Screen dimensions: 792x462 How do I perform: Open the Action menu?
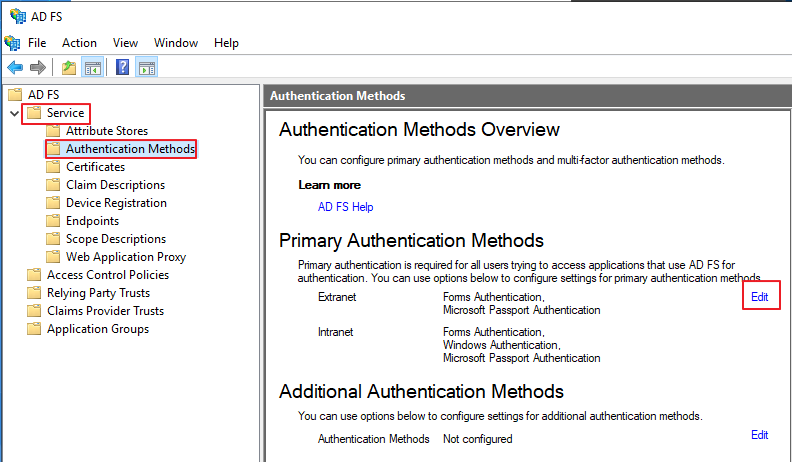(79, 43)
